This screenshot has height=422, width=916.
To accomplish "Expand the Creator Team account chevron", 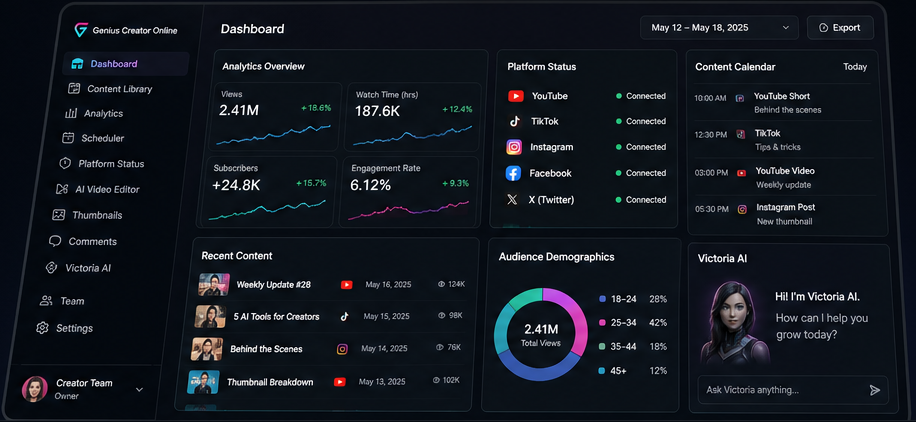I will (x=139, y=389).
